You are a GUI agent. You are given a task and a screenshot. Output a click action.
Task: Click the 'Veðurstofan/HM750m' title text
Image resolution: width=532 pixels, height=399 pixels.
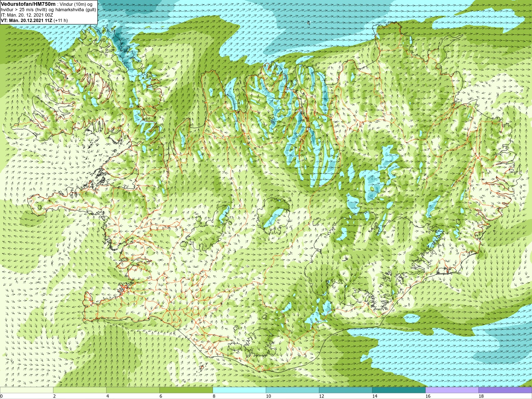[x=28, y=4]
